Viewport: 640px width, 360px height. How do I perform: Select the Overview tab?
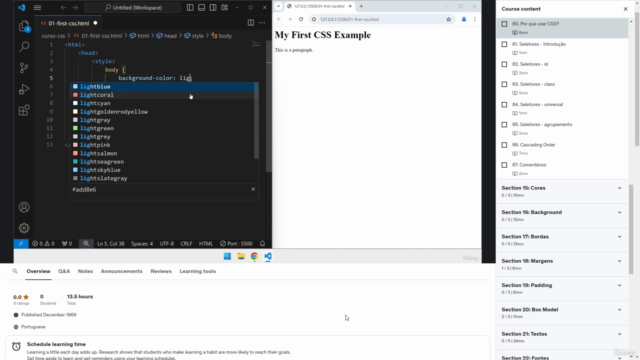coord(38,271)
